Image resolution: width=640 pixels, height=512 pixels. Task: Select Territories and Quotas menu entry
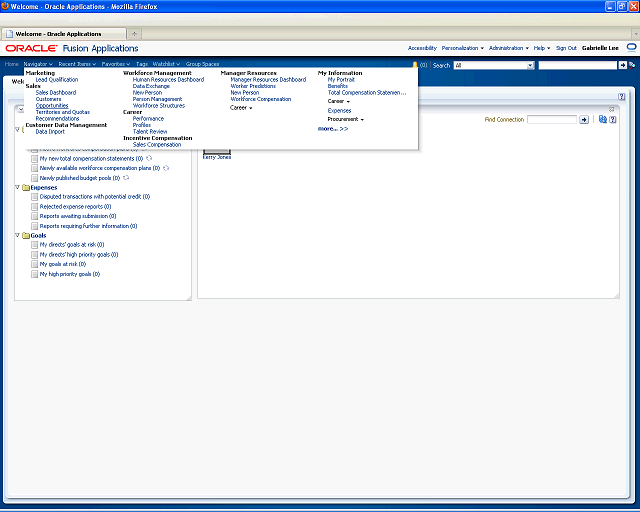pyautogui.click(x=62, y=112)
